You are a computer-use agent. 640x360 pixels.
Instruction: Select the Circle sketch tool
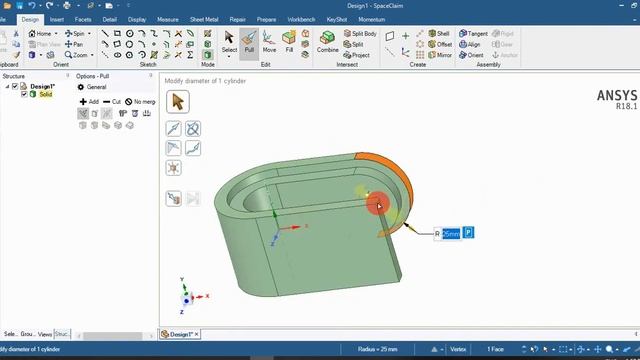point(129,33)
